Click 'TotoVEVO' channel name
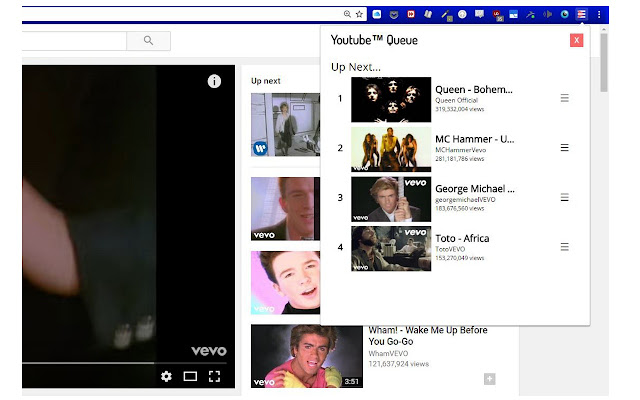 coord(450,249)
